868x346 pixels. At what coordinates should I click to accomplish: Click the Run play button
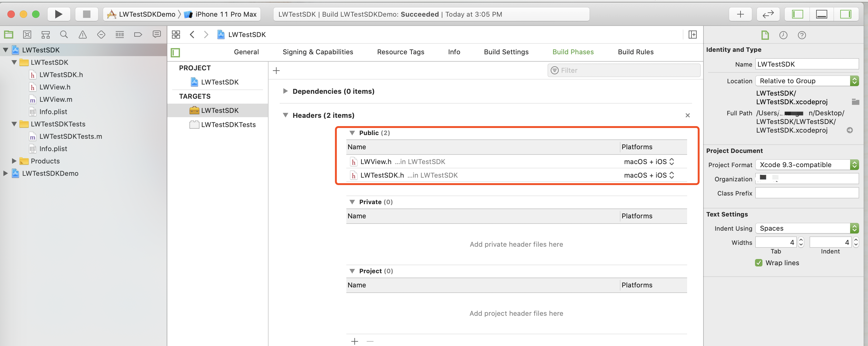(58, 14)
